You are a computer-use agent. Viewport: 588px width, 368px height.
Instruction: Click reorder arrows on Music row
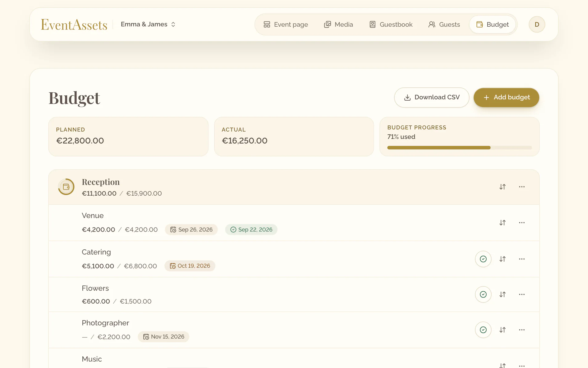tap(503, 365)
